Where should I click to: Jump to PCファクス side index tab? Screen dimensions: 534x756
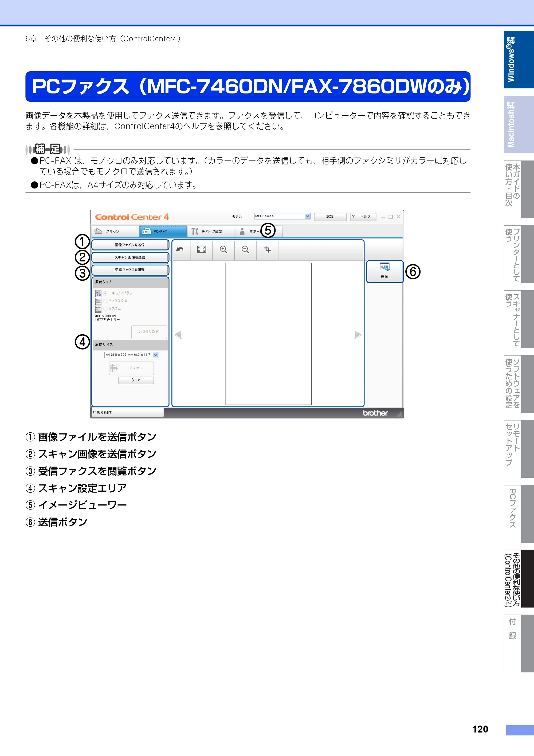tap(519, 514)
